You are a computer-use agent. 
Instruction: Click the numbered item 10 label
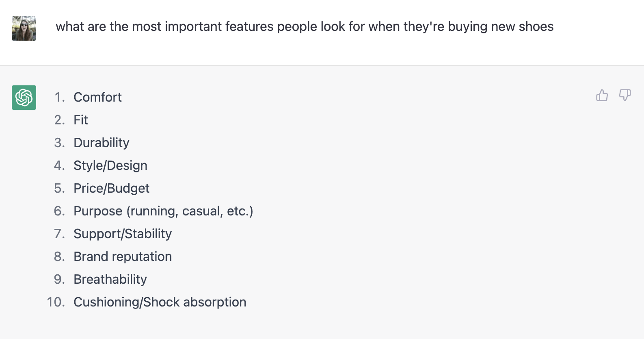[x=56, y=302]
